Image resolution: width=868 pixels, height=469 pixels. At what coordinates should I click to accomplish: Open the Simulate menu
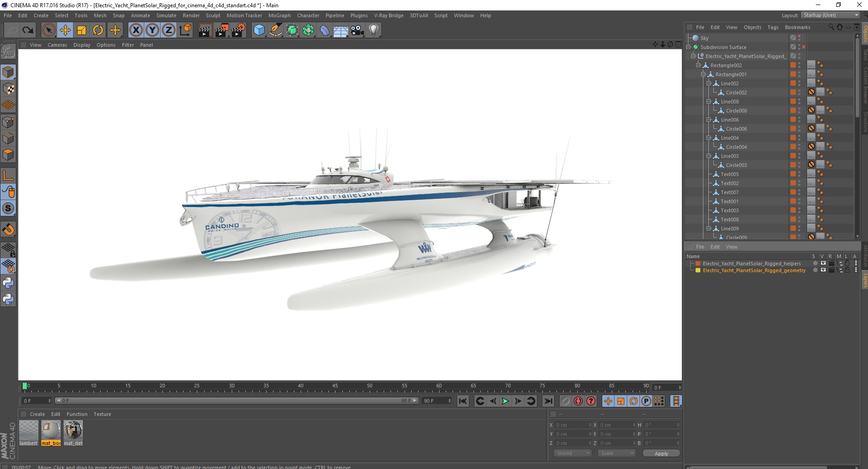pos(166,15)
